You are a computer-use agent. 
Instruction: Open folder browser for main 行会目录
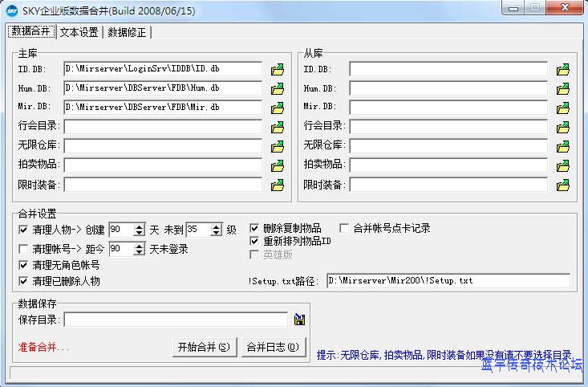click(278, 127)
